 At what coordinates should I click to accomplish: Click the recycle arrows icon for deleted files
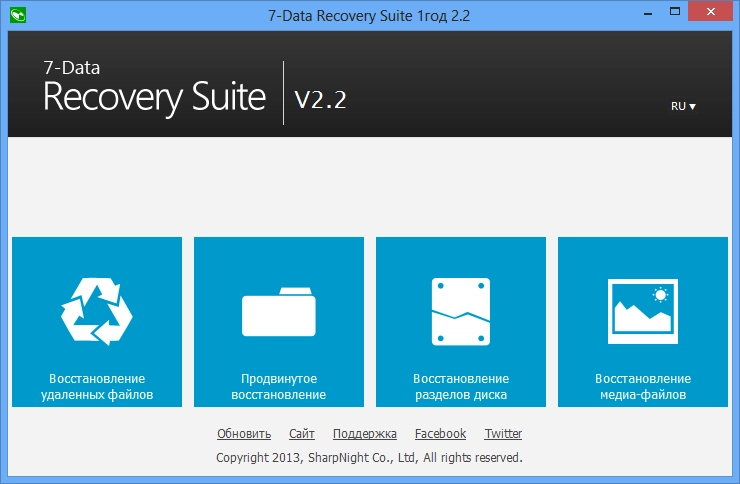pos(97,311)
